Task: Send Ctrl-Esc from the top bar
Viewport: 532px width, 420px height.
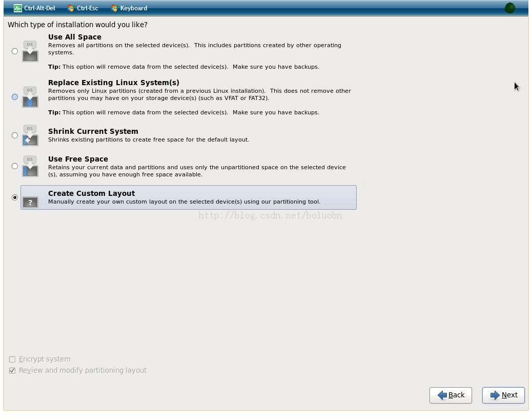Action: 83,8
